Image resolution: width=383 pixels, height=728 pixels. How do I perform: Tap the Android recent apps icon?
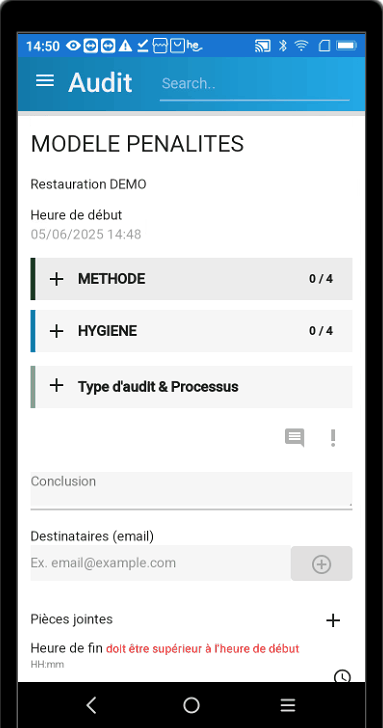[288, 705]
